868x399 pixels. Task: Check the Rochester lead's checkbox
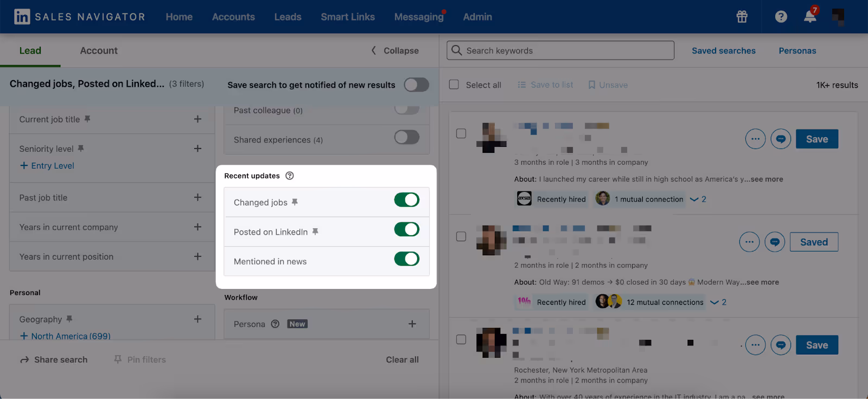[x=461, y=339]
